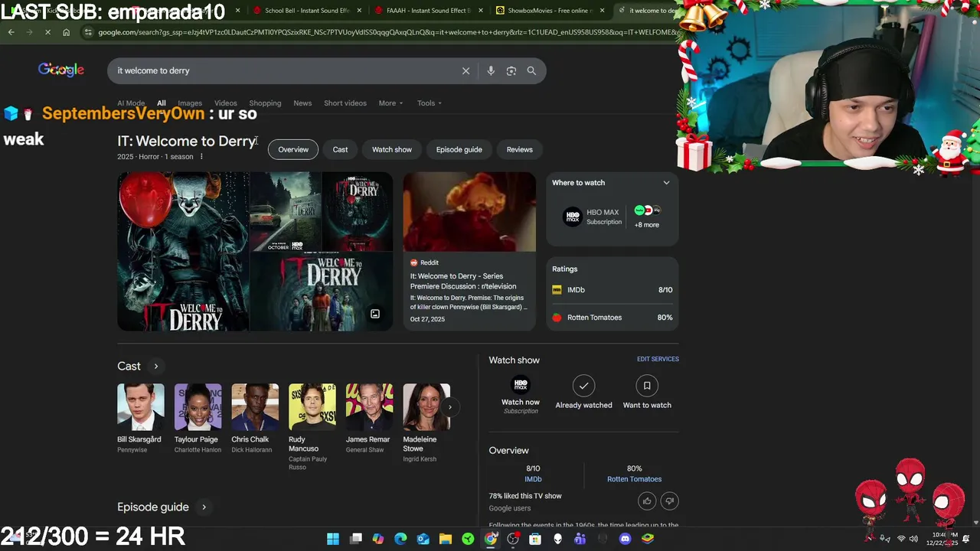Switch to Images search tab
Image resolution: width=980 pixels, height=551 pixels.
coord(190,103)
